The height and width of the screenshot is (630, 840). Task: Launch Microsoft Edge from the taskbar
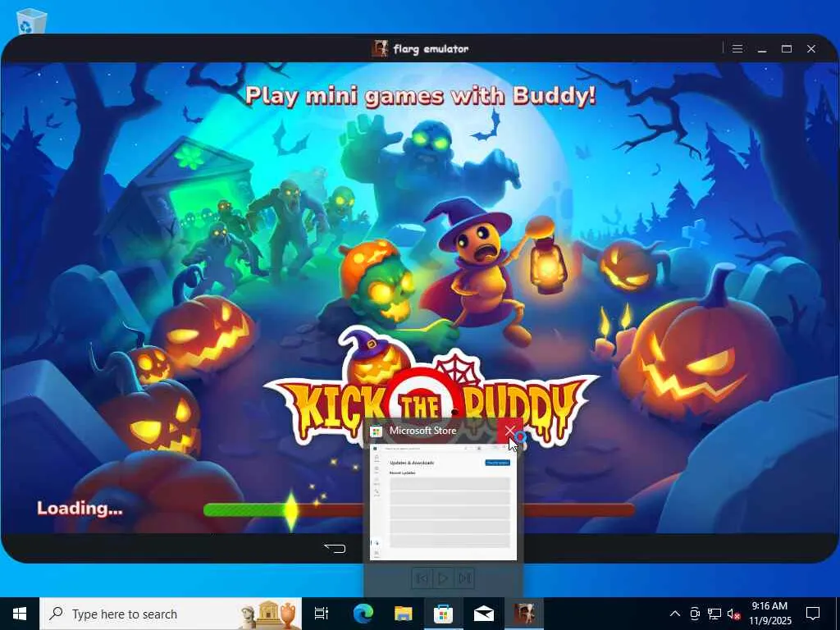363,614
